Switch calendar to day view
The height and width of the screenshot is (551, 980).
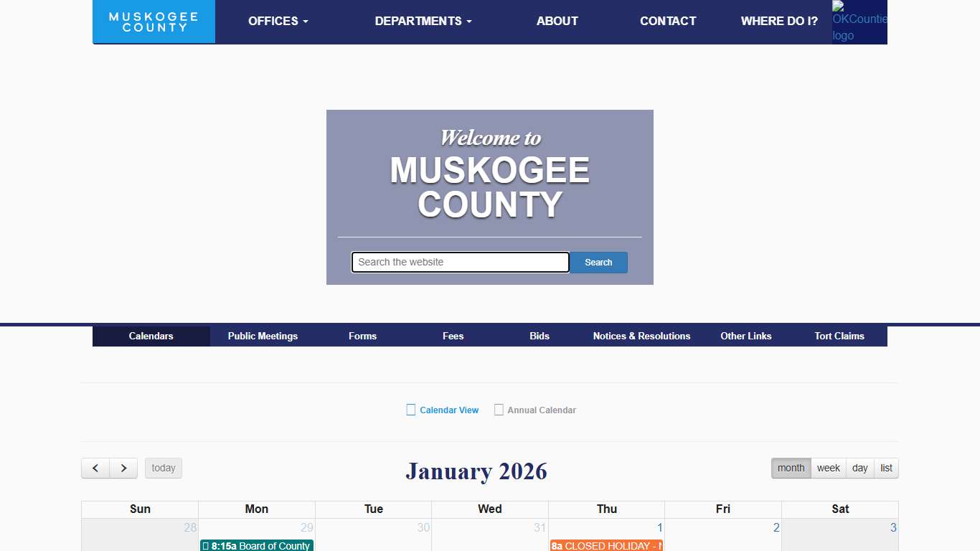tap(859, 468)
